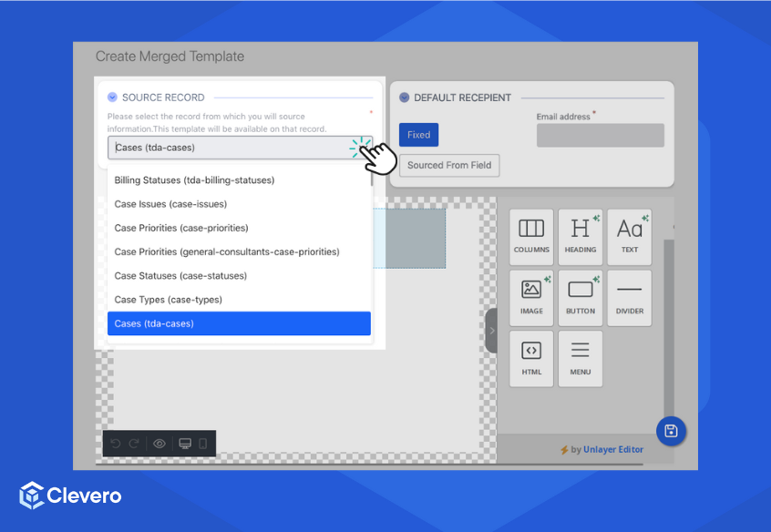Click the tools panel vertical scrollbar
This screenshot has height=532, width=771.
point(669,329)
